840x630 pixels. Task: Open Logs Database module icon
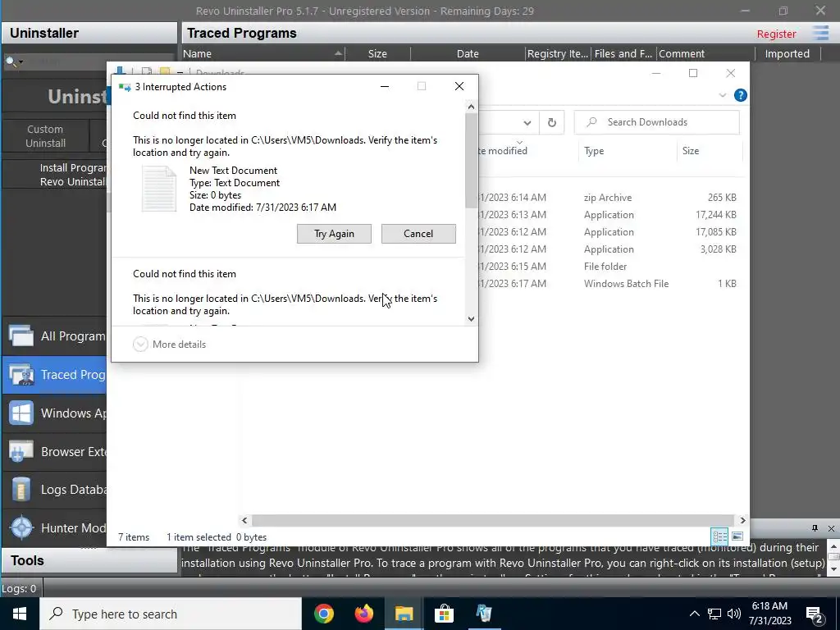[x=21, y=490]
